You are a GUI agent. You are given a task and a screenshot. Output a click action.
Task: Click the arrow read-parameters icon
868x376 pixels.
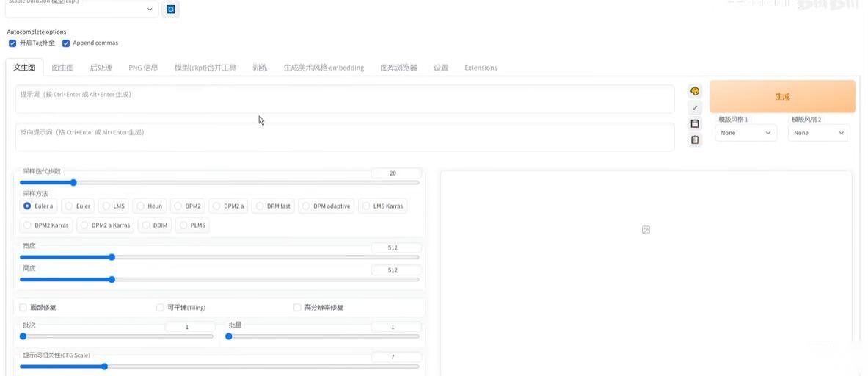pyautogui.click(x=695, y=107)
